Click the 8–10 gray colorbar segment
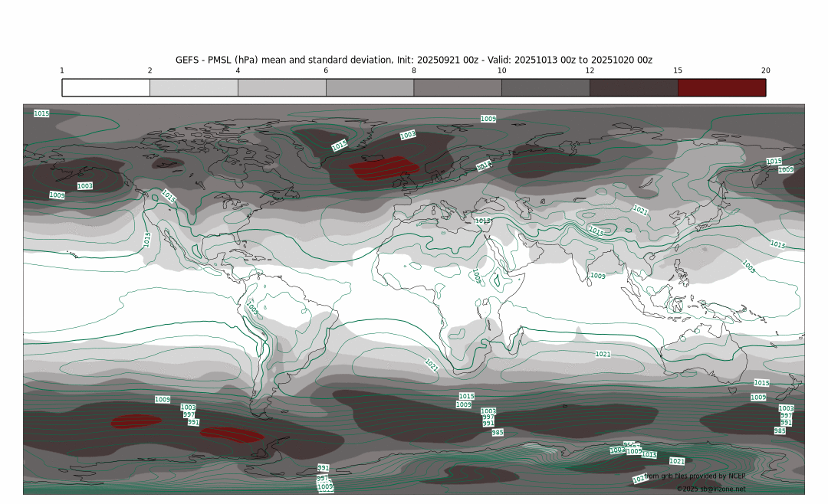This screenshot has width=828, height=504. (458, 87)
